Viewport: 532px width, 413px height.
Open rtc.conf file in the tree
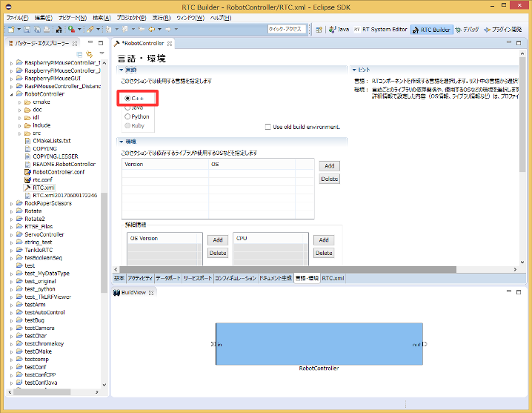click(41, 179)
